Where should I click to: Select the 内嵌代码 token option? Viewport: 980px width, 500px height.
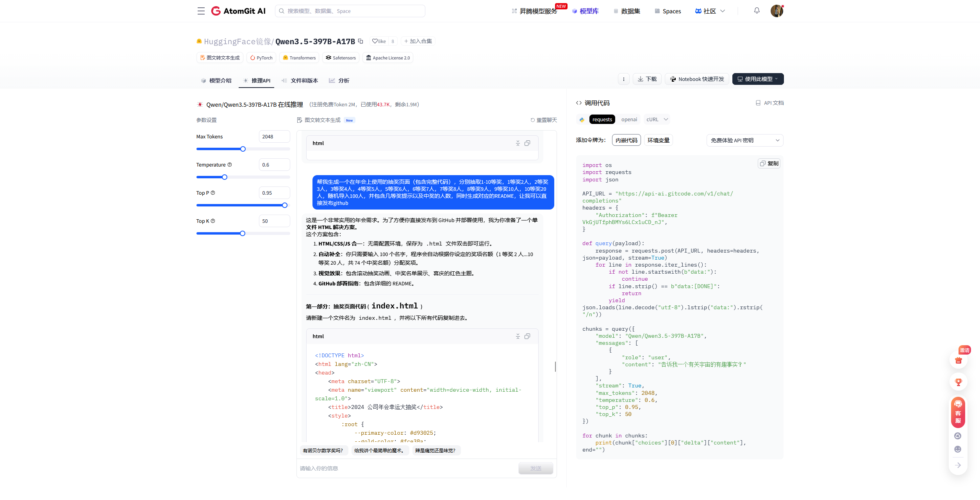[626, 140]
